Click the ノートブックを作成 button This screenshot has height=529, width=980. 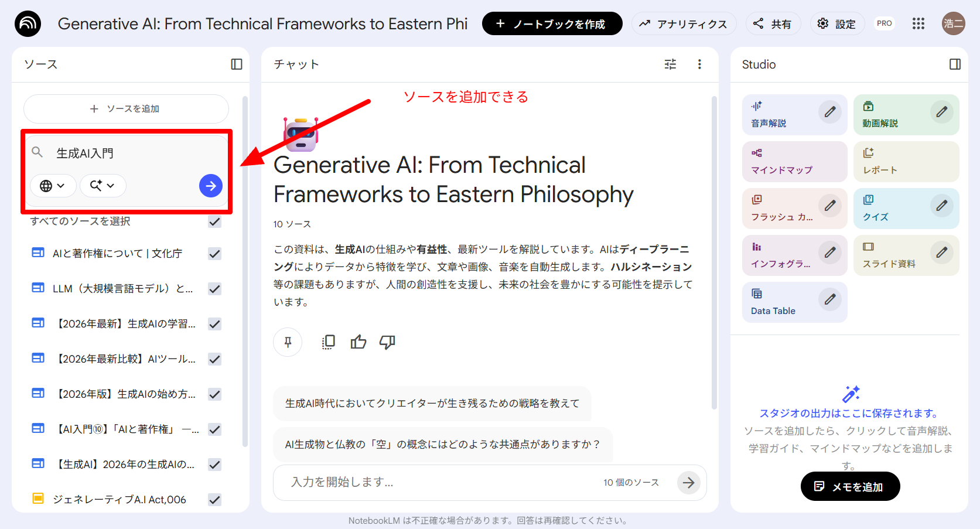[x=552, y=24]
